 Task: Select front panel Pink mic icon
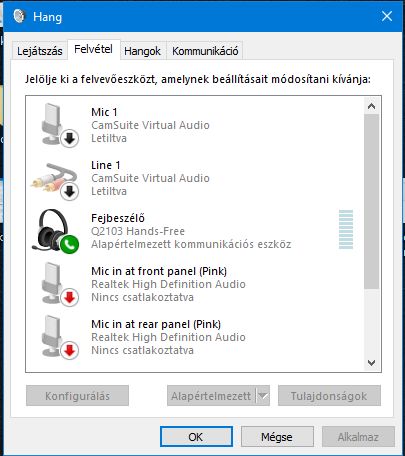click(55, 284)
